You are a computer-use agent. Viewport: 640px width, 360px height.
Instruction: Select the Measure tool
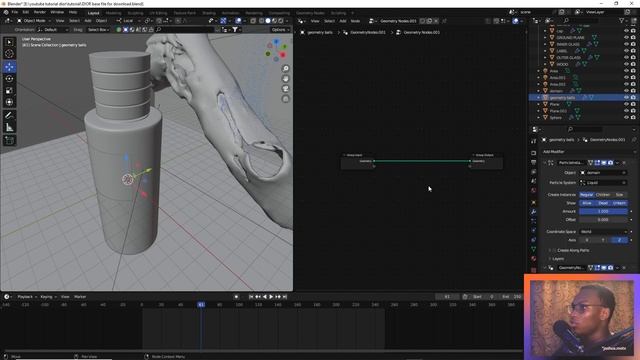tap(9, 127)
